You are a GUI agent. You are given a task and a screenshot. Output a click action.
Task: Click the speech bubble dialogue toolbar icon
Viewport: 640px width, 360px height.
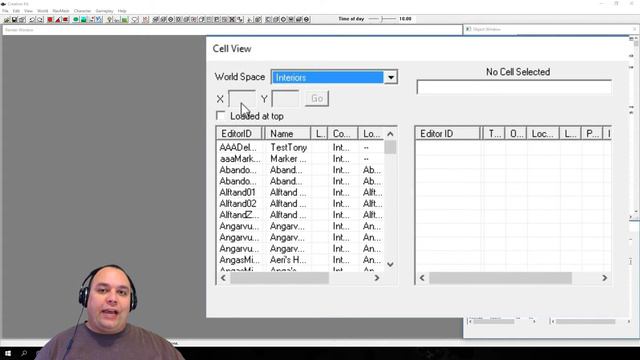[135, 19]
